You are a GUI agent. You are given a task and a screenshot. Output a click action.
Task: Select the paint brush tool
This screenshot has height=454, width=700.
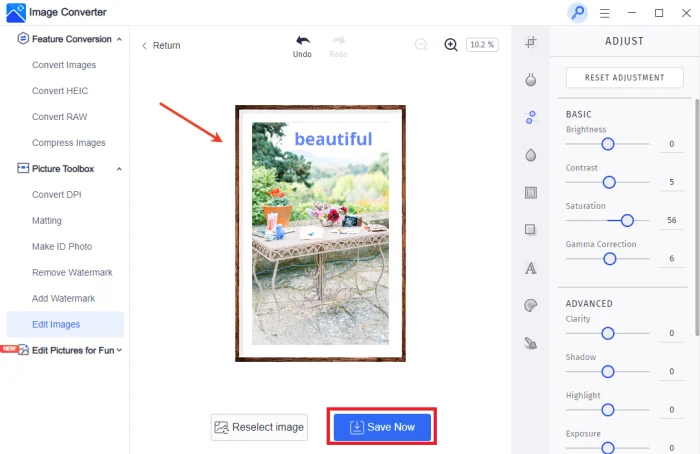click(531, 343)
